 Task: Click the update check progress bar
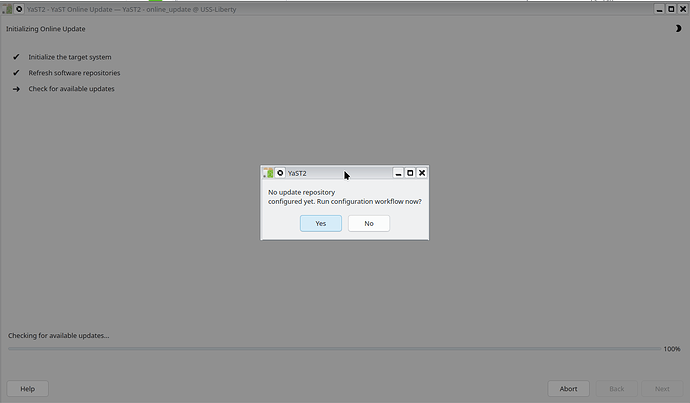[x=333, y=349]
